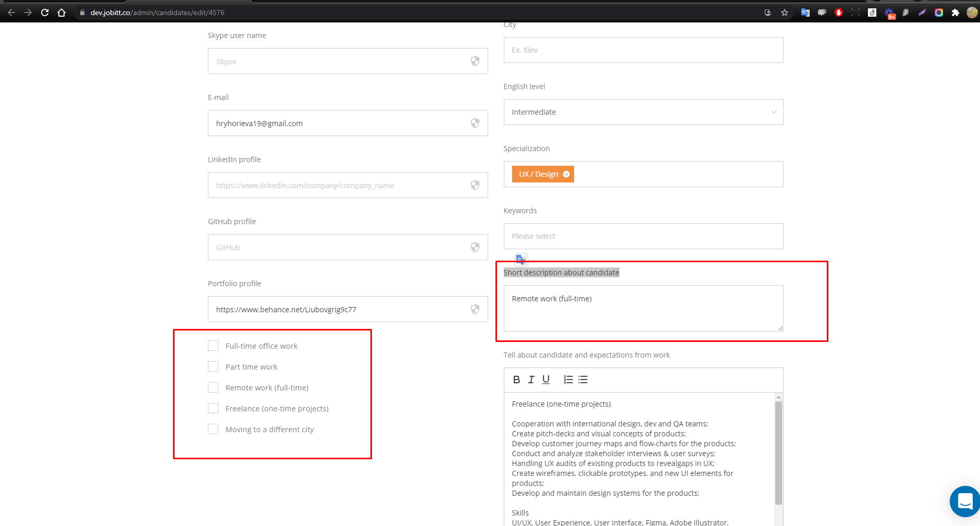
Task: Open the browser home page
Action: point(61,13)
